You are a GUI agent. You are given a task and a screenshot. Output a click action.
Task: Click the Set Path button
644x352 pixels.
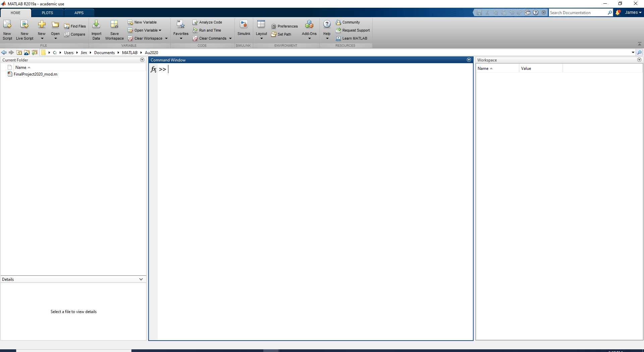coord(282,34)
